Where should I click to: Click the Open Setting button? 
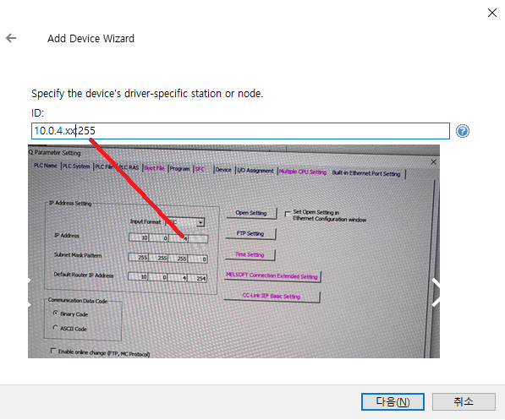pyautogui.click(x=251, y=213)
